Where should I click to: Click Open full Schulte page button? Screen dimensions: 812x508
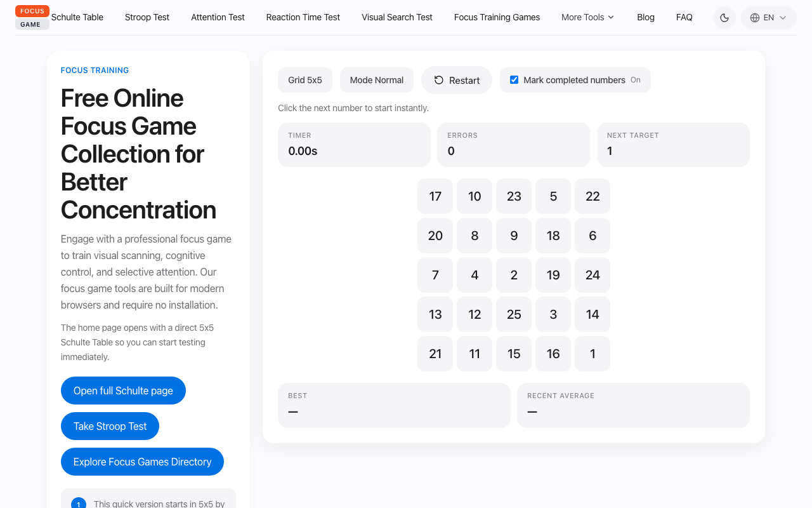pos(123,391)
